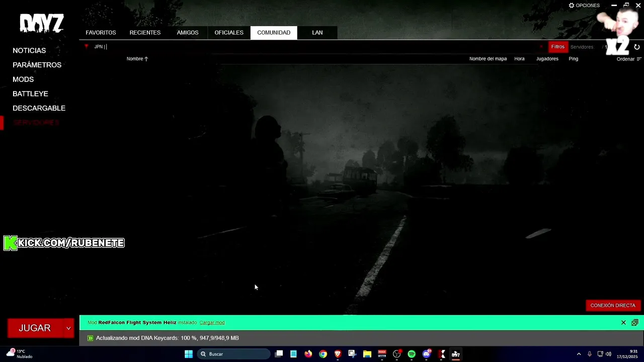
Task: Open the notifications stack icon in green bar
Action: click(x=635, y=323)
